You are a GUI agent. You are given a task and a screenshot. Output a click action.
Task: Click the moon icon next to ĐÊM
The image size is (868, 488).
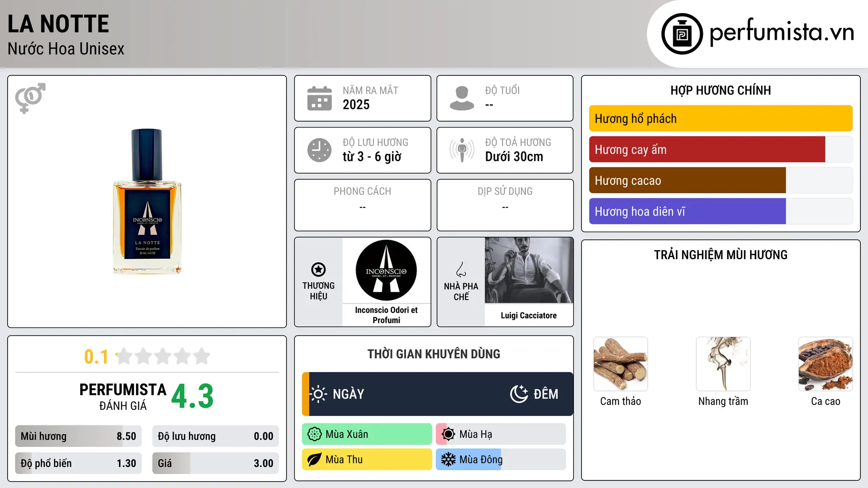point(519,394)
